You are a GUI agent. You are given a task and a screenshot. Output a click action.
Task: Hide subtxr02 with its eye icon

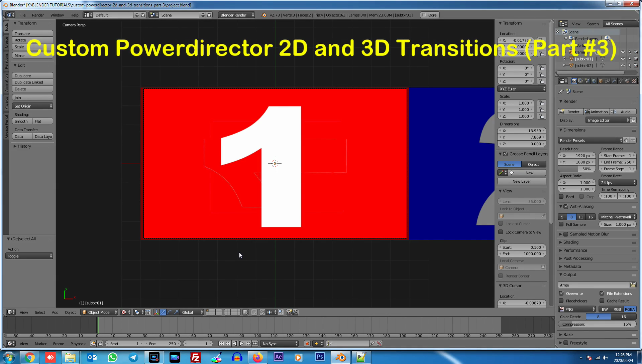pos(623,65)
